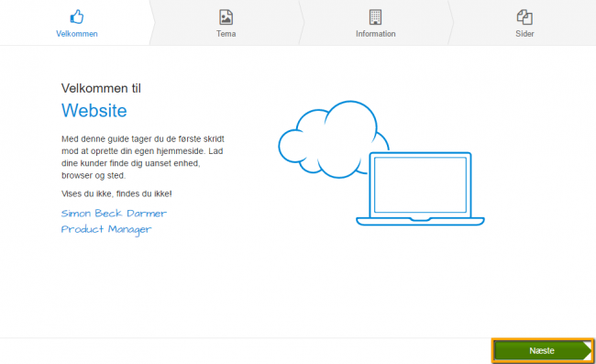Viewport: 596px width, 364px height.
Task: Click the blue Website heading
Action: point(94,111)
